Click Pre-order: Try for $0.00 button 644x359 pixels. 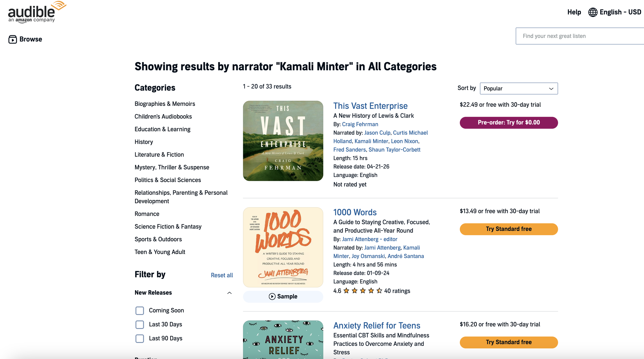coord(509,123)
